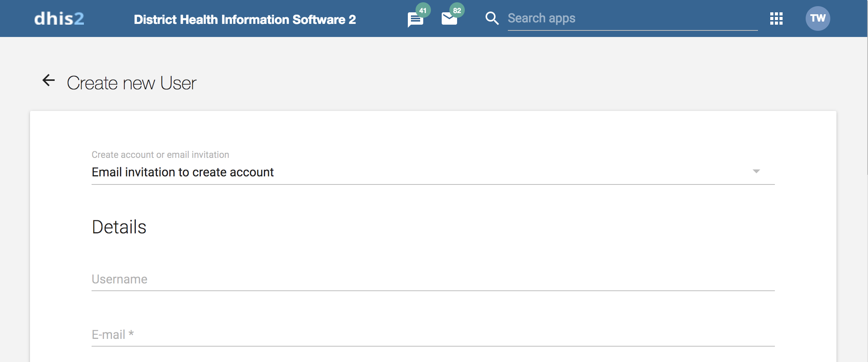This screenshot has width=868, height=362.
Task: Open the apps grid menu
Action: pos(776,18)
